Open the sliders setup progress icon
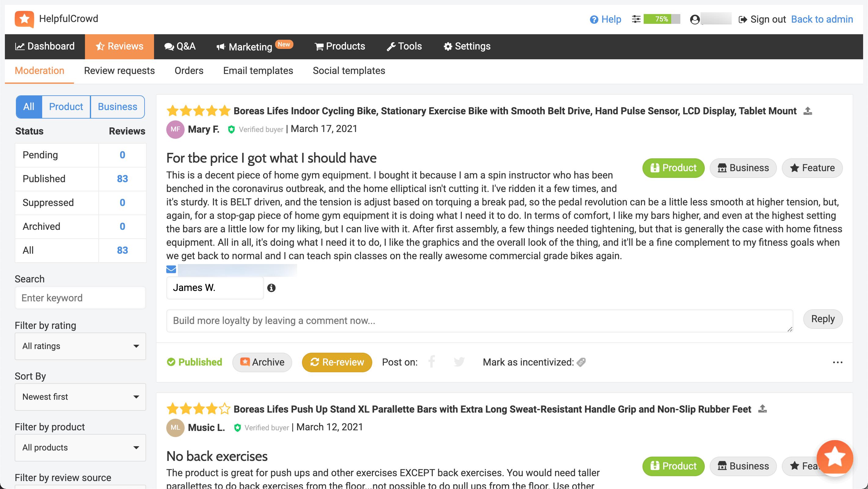 pos(636,19)
